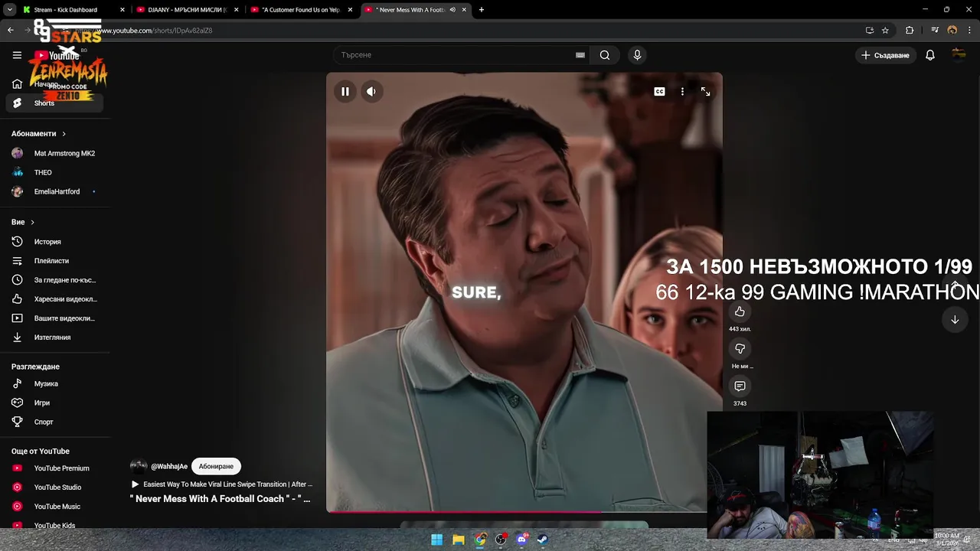Select Shorts in the sidebar
Viewport: 980px width, 551px height.
[x=55, y=103]
